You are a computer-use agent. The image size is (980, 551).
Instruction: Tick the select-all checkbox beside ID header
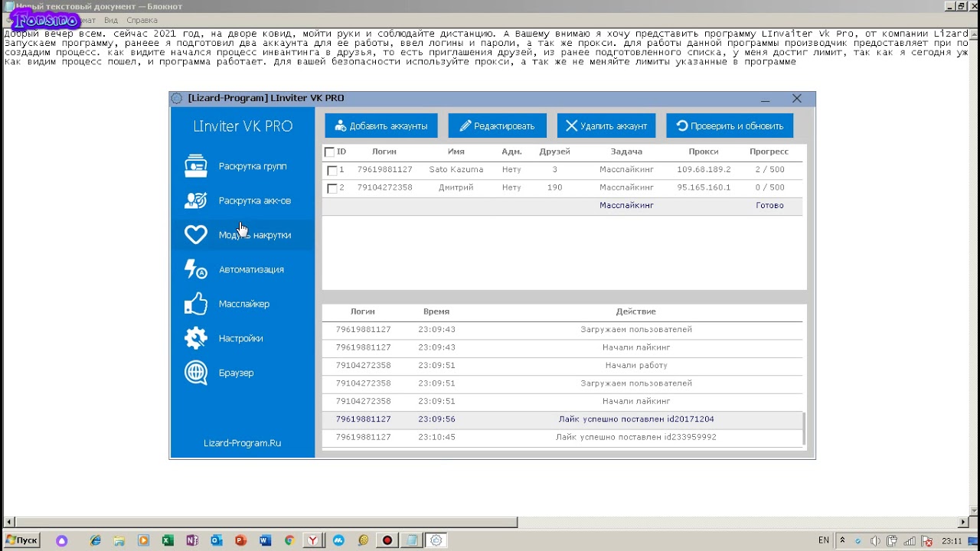[329, 152]
